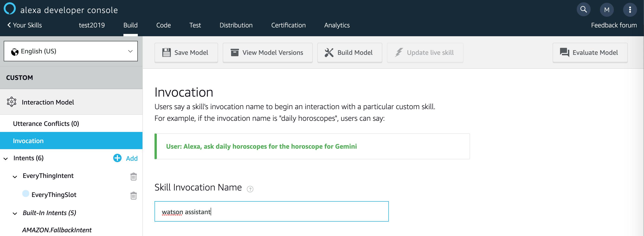Select the EveryThingSlot slot item

[54, 195]
